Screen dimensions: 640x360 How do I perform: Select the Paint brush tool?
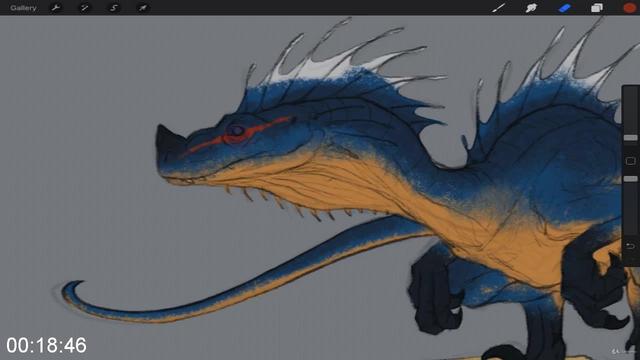498,7
